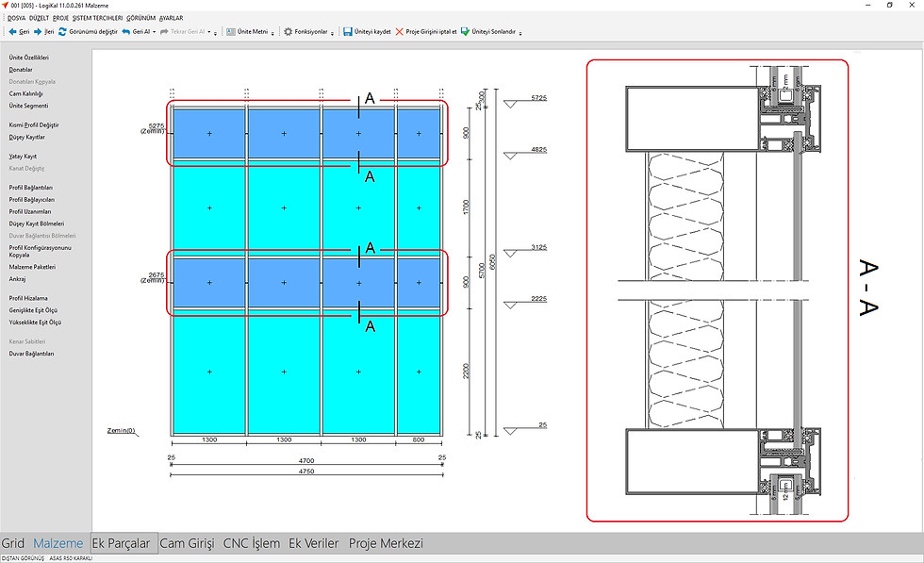
Task: Open Malzeme Paketleri
Action: point(32,267)
